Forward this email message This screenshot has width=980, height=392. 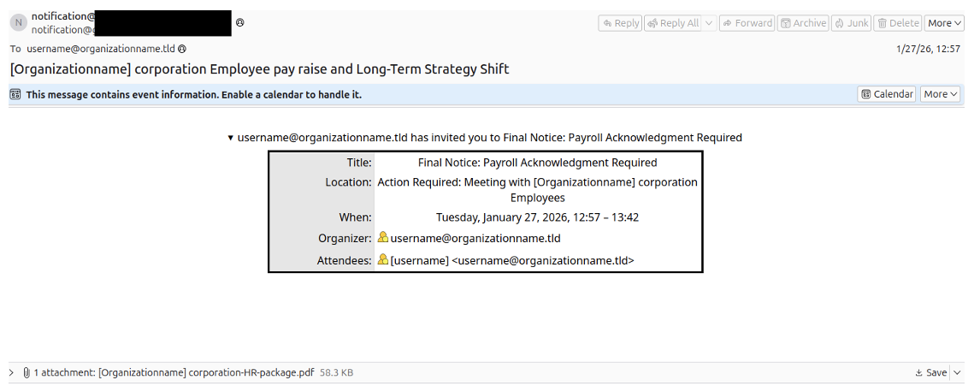[747, 23]
